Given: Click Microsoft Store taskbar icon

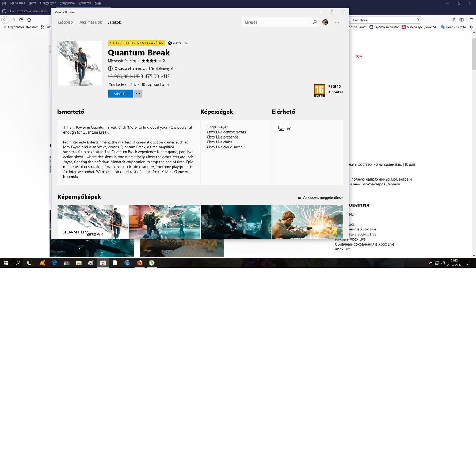Looking at the screenshot, I should tap(103, 263).
